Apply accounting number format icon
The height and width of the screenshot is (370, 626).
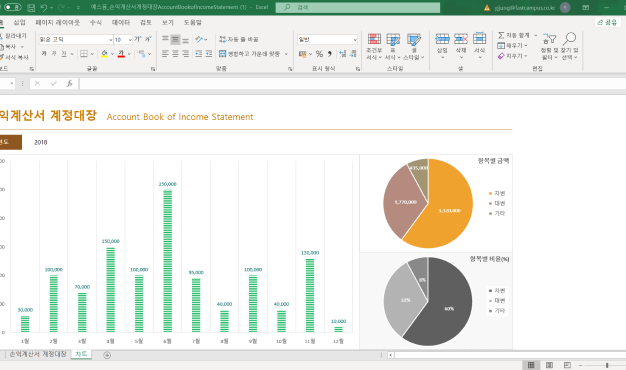[303, 53]
